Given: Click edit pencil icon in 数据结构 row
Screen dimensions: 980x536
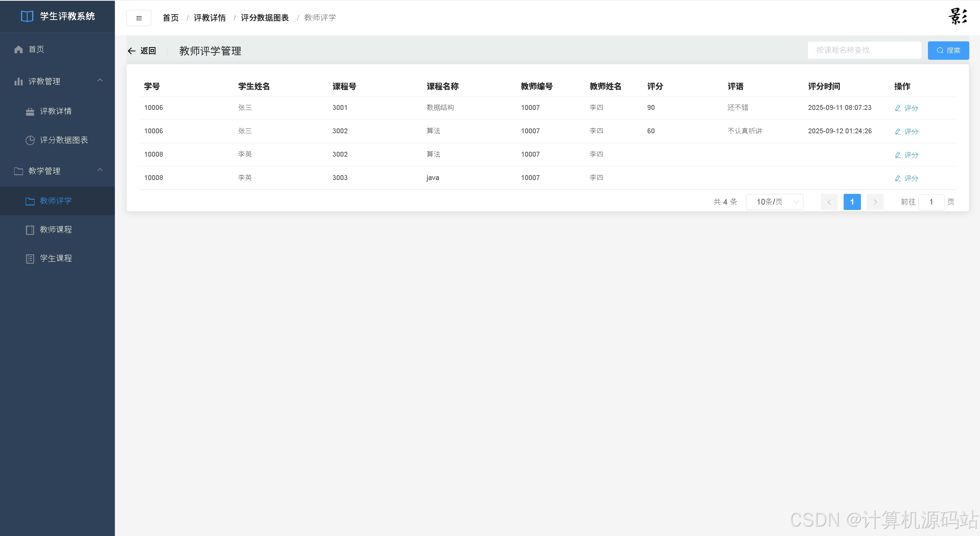Looking at the screenshot, I should click(x=898, y=108).
